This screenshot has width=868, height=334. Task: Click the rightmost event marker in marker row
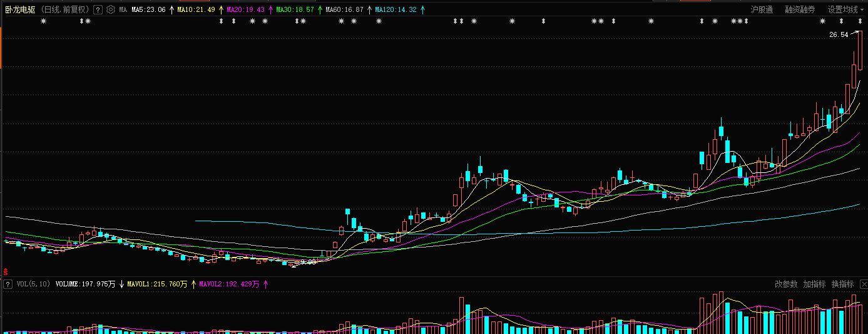coord(860,21)
